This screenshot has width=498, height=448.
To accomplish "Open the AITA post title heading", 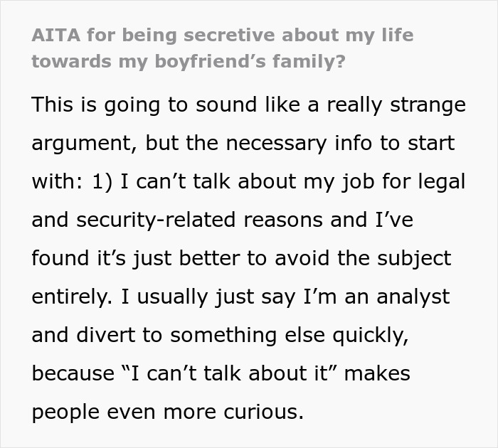I will tap(222, 48).
